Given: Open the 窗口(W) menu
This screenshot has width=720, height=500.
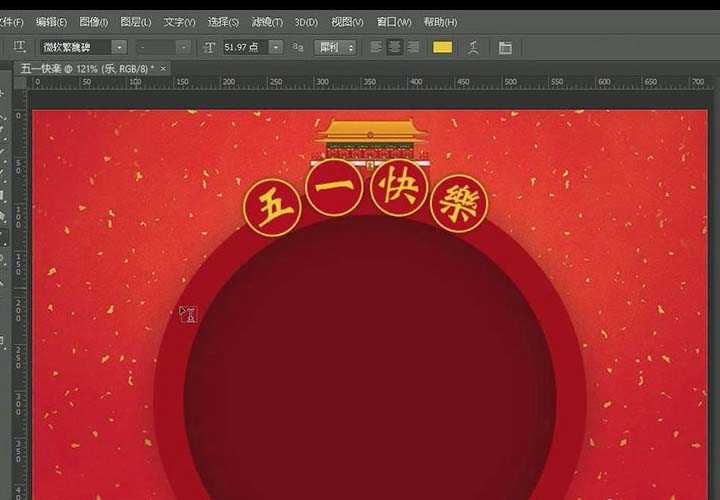Looking at the screenshot, I should coord(394,21).
